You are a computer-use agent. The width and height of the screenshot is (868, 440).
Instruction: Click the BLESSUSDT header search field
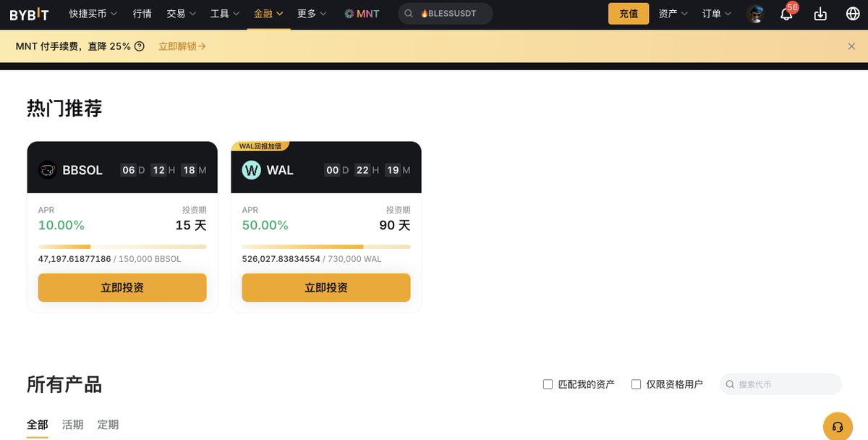[446, 14]
